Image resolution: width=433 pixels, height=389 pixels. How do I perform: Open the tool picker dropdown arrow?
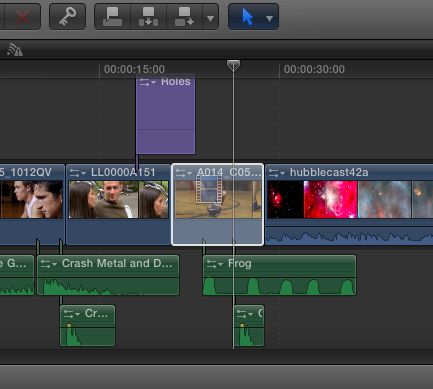(269, 18)
